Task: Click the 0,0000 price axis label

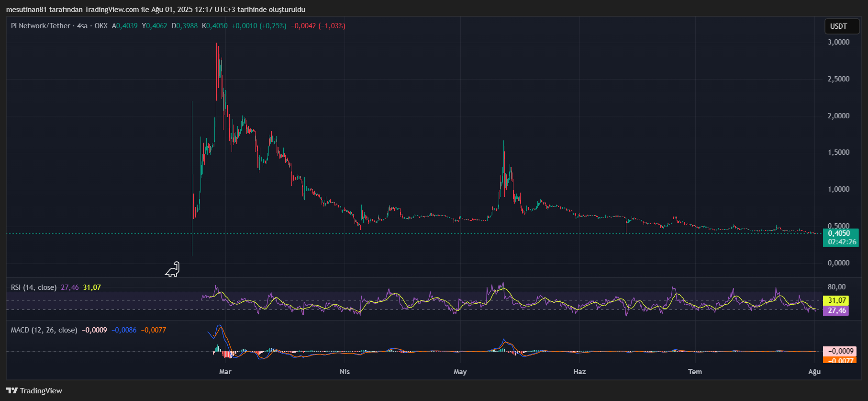Action: click(x=838, y=263)
